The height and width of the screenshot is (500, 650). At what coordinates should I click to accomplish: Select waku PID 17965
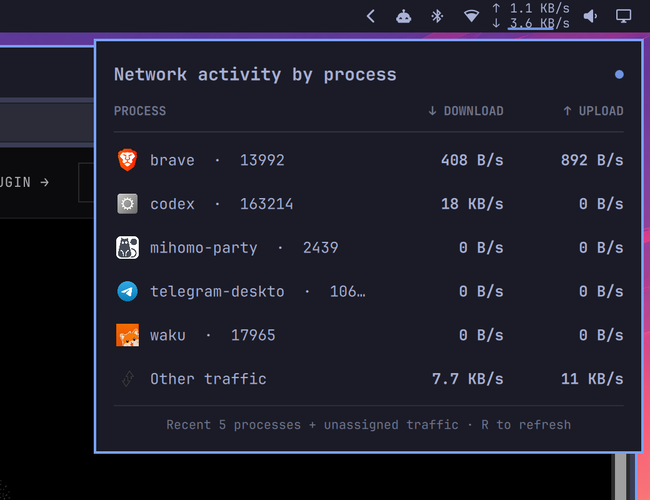253,335
